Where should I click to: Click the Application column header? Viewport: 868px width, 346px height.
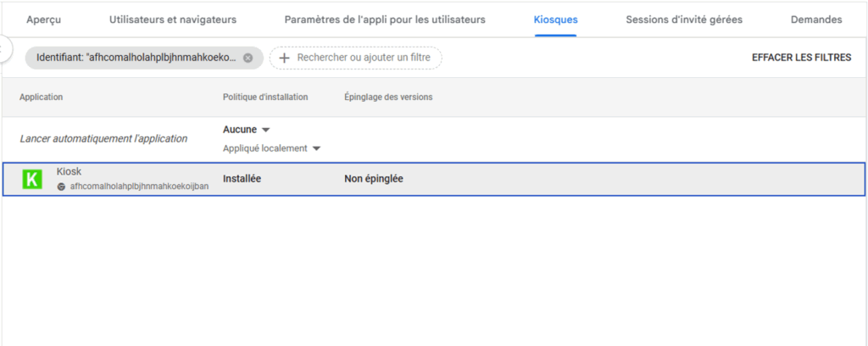(x=42, y=98)
